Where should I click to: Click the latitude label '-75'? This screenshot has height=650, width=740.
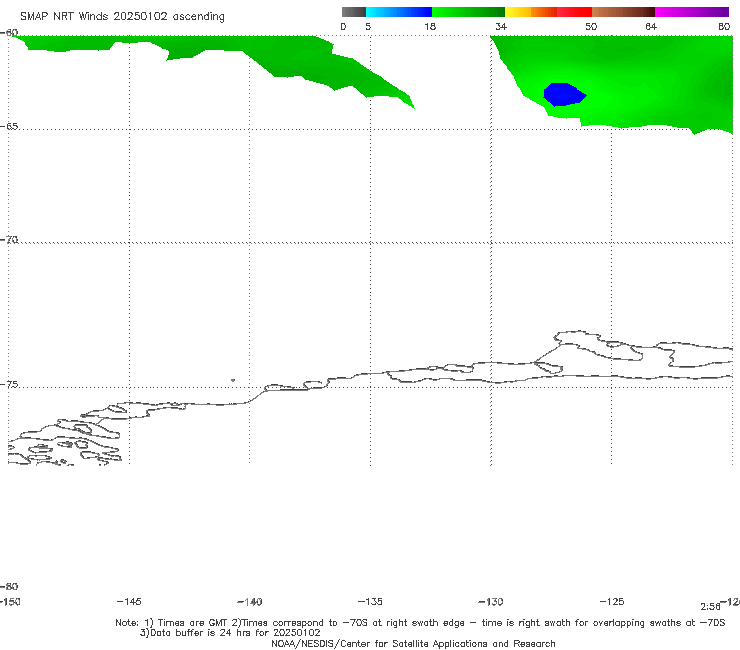pyautogui.click(x=9, y=385)
